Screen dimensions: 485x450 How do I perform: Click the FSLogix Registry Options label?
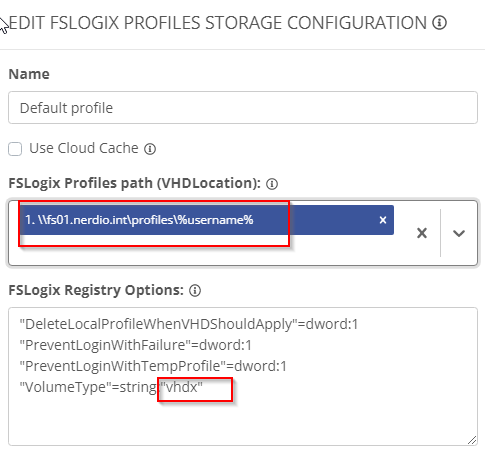click(96, 290)
